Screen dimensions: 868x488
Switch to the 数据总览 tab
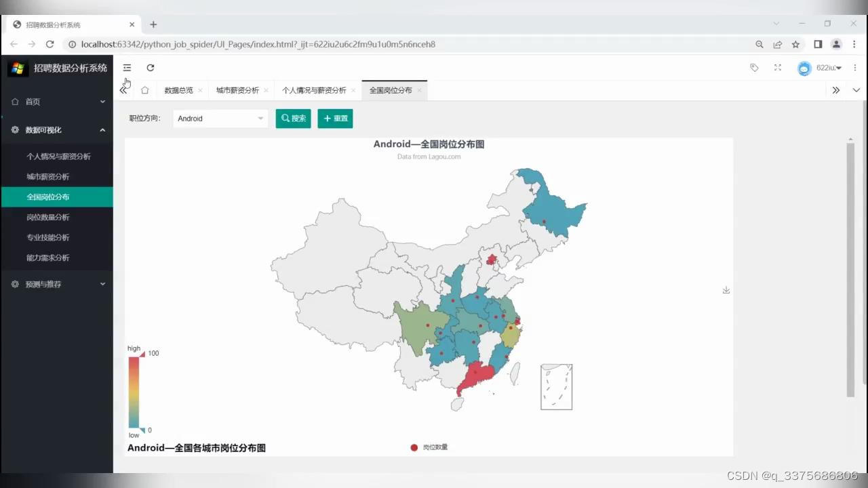[178, 90]
